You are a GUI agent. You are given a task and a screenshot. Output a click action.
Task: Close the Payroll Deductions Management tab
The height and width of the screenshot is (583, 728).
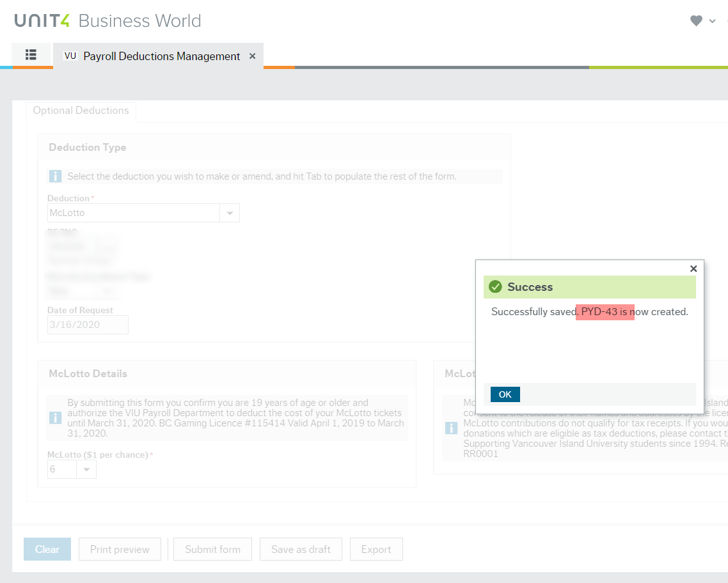click(252, 56)
